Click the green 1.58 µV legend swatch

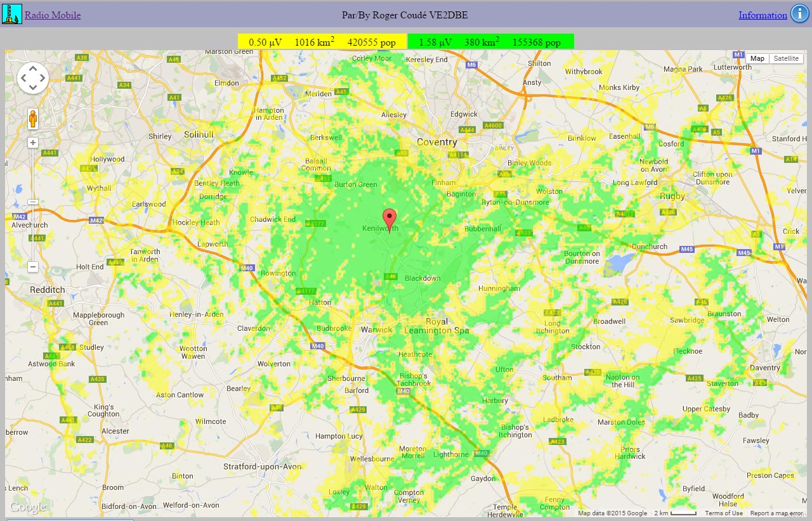(490, 42)
